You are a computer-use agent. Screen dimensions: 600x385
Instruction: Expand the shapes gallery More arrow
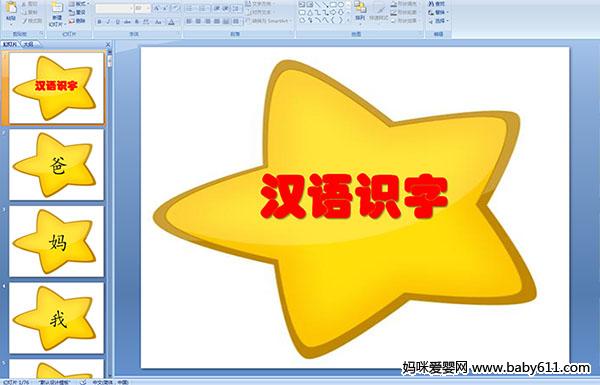point(348,20)
